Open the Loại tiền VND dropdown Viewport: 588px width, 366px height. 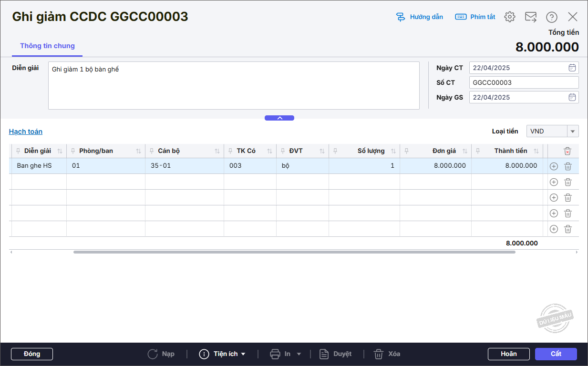[572, 131]
